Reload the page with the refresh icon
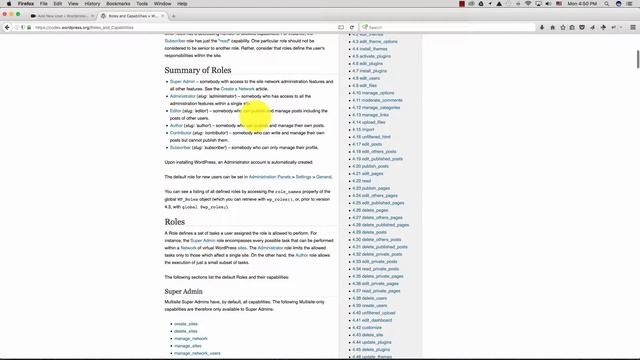The width and height of the screenshot is (640, 360). (352, 27)
